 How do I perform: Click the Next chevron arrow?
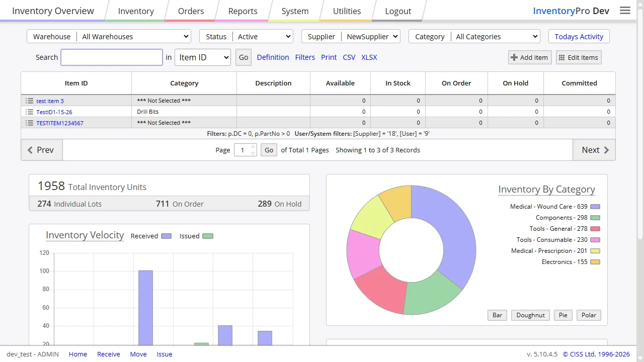[606, 150]
